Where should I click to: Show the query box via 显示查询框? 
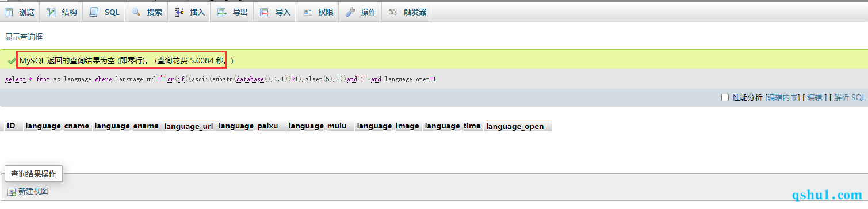(x=24, y=37)
